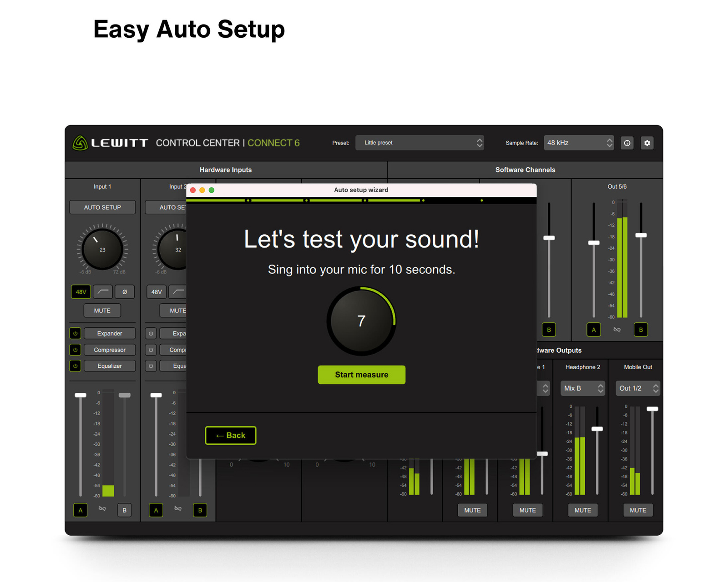This screenshot has height=582, width=728.
Task: Toggle Input 2 mix B button
Action: (x=200, y=510)
